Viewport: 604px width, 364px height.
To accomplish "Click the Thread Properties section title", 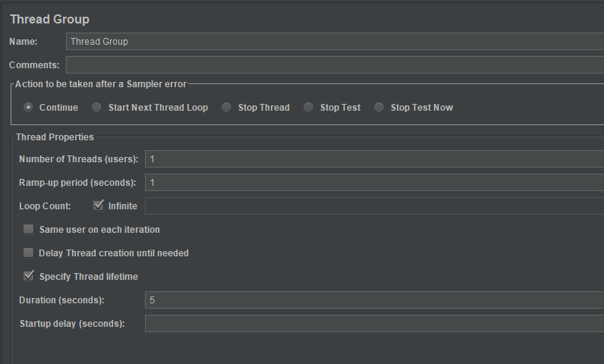I will click(55, 137).
